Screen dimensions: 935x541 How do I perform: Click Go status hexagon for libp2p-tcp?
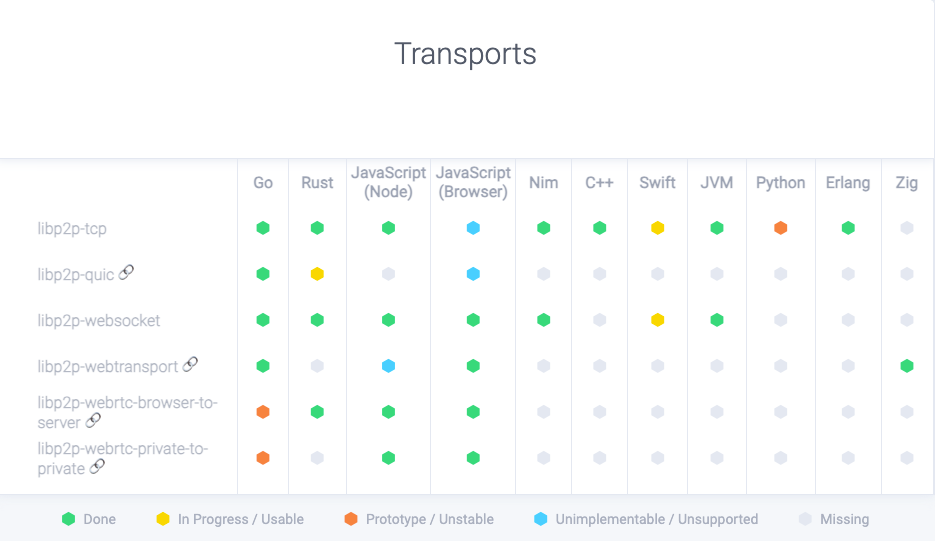coord(263,228)
